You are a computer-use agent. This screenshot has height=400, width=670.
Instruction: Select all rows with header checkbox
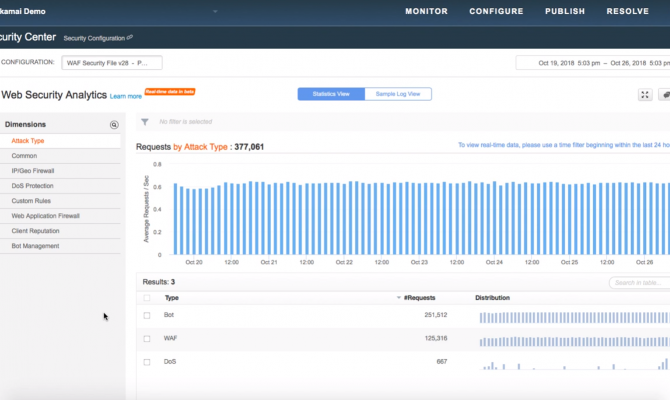[148, 298]
